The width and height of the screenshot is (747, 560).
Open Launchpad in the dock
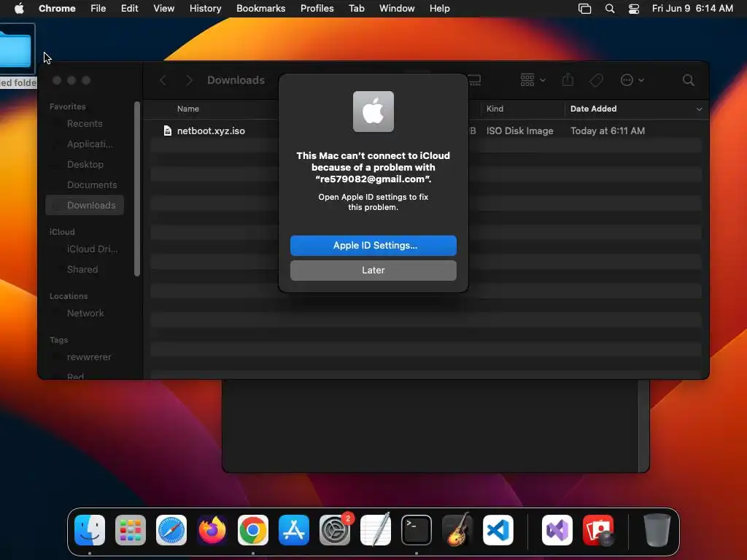(131, 530)
